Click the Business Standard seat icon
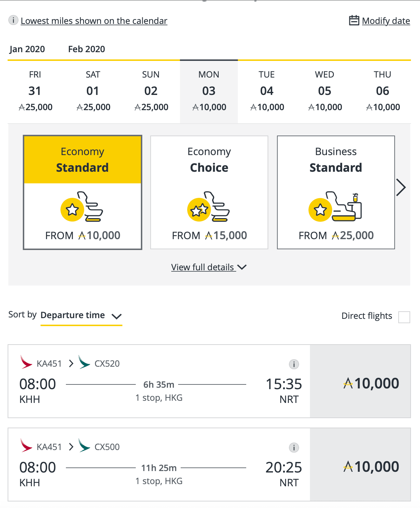420x508 pixels. pyautogui.click(x=335, y=207)
